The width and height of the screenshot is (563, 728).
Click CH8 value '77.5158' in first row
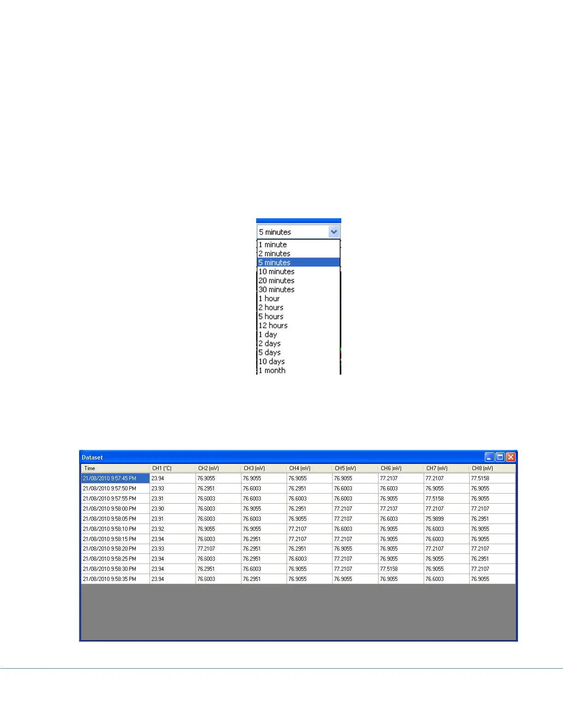coord(492,478)
